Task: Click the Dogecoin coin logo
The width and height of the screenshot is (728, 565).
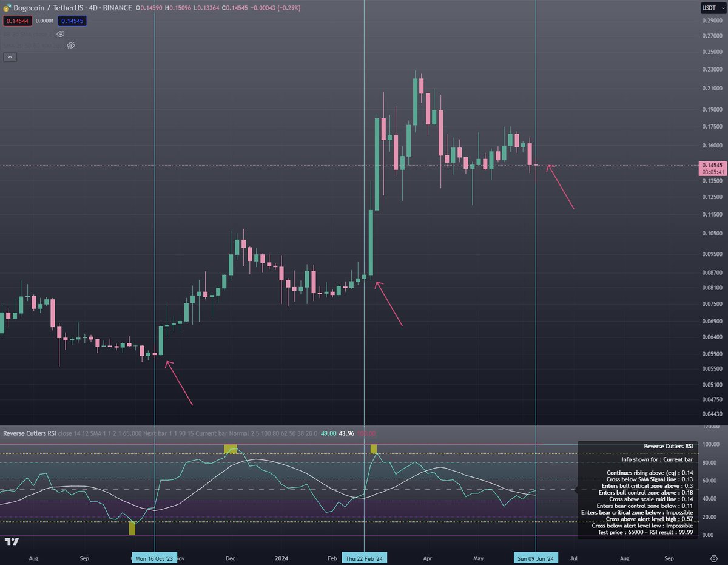Action: 7,8
